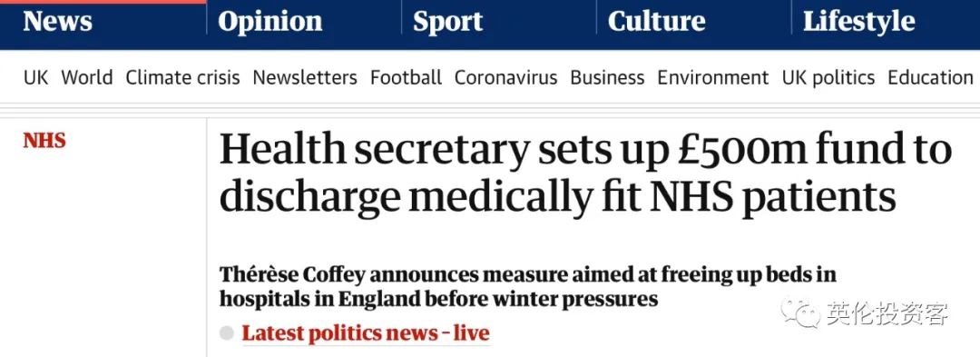
Task: Open the News section tab
Action: point(57,21)
